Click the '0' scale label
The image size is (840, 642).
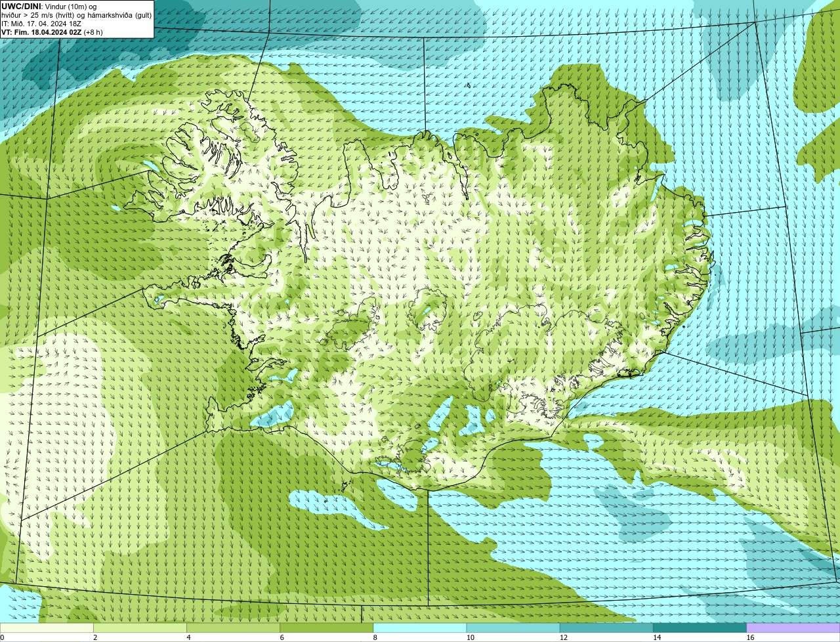(2, 637)
